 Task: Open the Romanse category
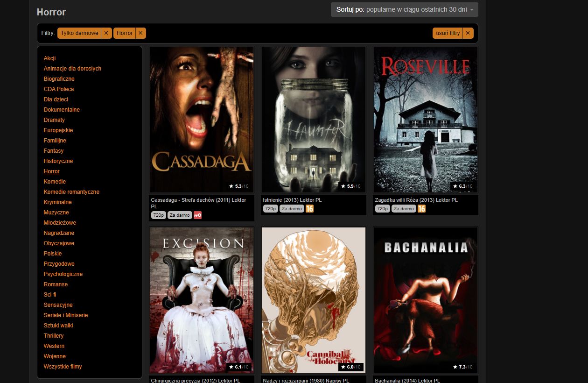[x=56, y=284]
